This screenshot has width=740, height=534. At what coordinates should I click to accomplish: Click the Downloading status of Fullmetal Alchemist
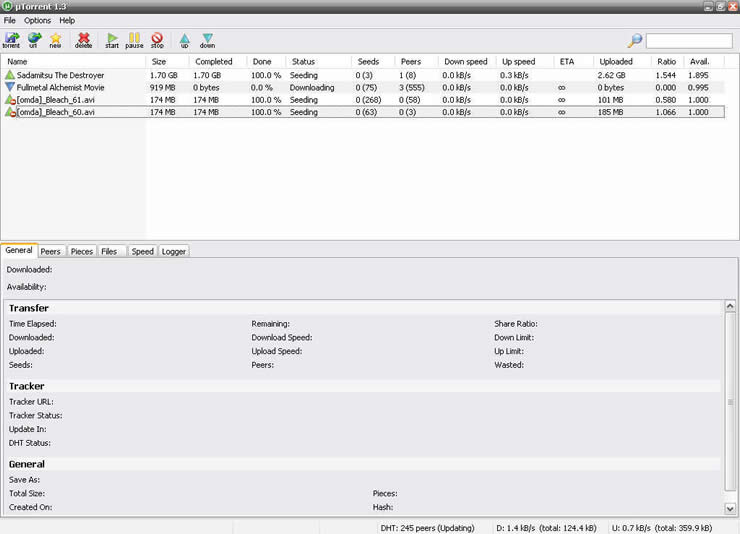click(x=312, y=87)
